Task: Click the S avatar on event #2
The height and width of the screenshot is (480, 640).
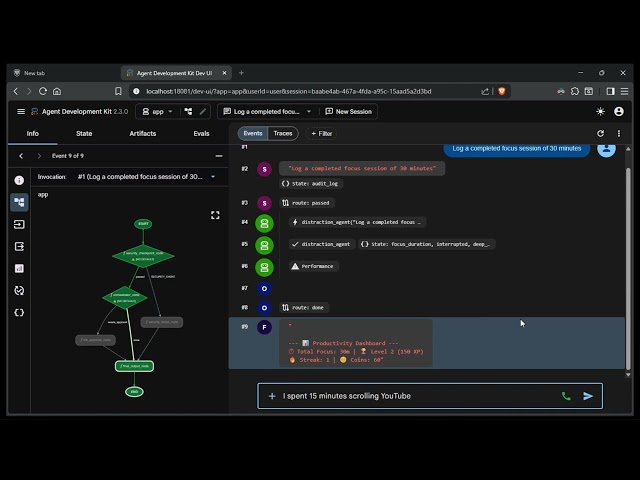Action: point(264,169)
